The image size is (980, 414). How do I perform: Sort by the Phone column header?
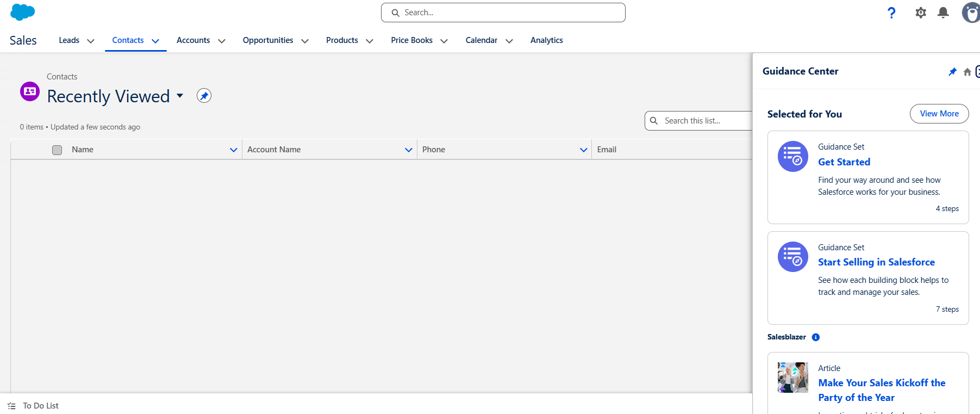point(434,150)
